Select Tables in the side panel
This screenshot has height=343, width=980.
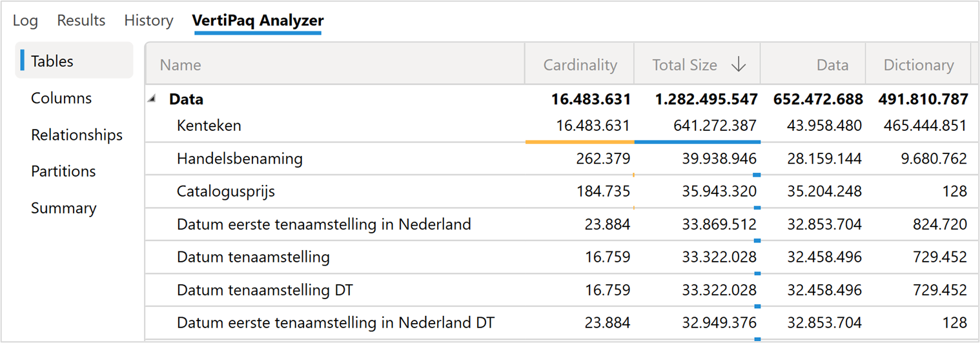pos(52,61)
